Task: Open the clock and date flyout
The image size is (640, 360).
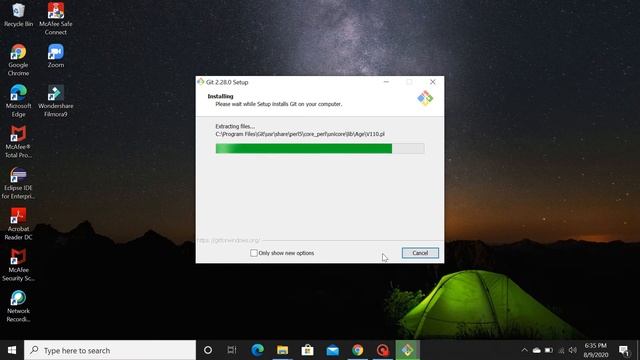Action: click(596, 350)
